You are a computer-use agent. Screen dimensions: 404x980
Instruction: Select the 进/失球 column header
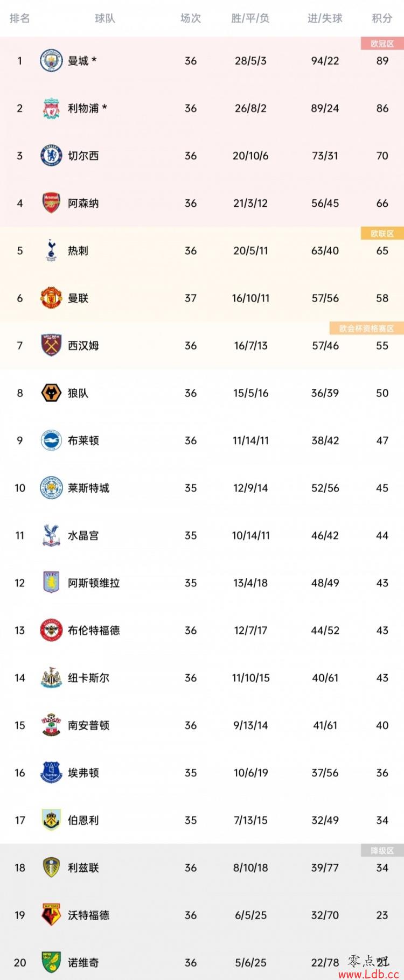click(325, 18)
